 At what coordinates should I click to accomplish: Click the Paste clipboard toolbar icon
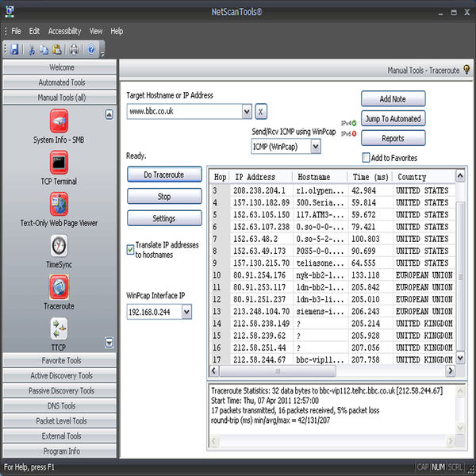click(57, 49)
